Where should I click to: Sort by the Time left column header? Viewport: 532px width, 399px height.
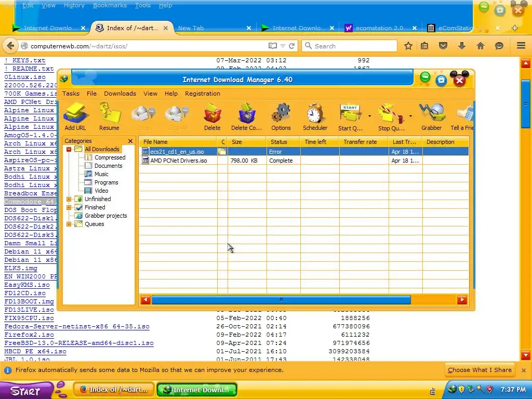click(320, 142)
